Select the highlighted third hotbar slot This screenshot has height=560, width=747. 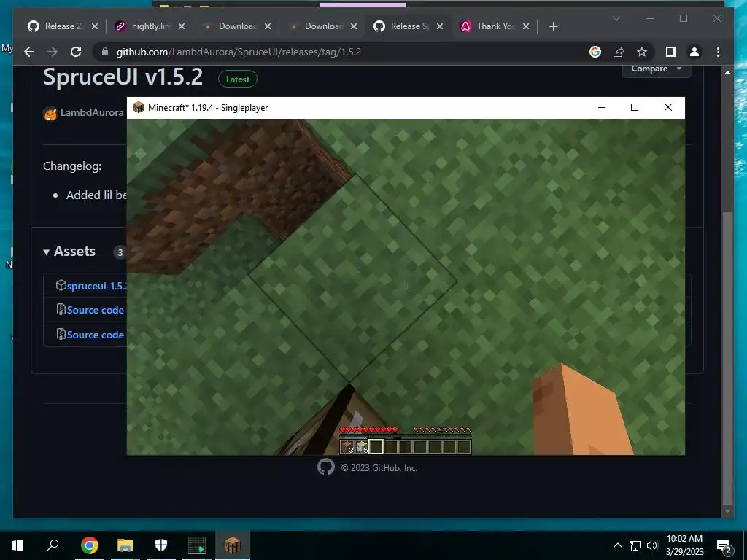pos(376,447)
